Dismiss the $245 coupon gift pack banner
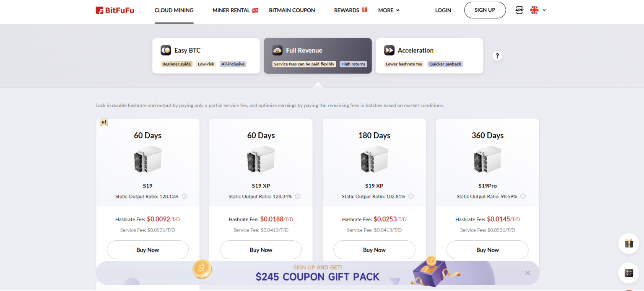644x291 pixels. 527,273
